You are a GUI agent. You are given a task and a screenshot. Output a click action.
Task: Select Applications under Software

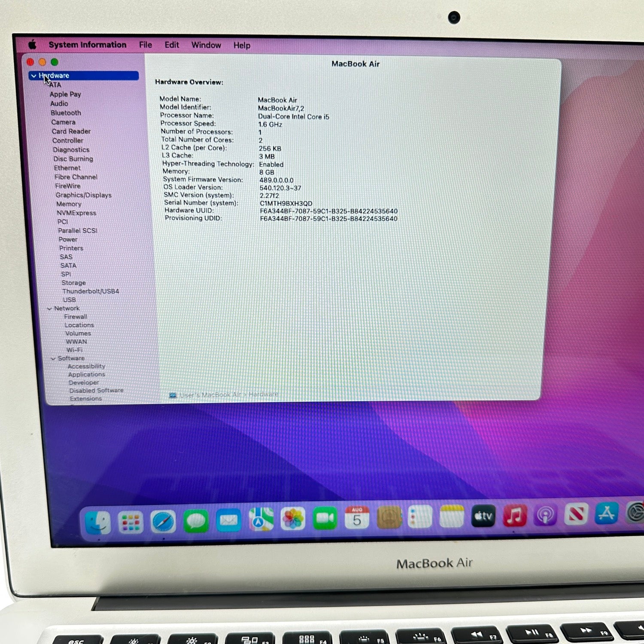pyautogui.click(x=87, y=375)
